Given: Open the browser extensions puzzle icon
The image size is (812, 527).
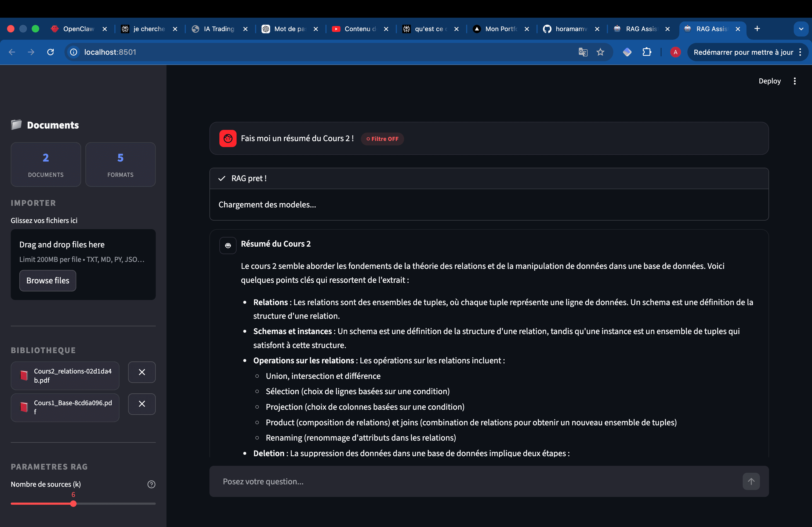Looking at the screenshot, I should (647, 52).
